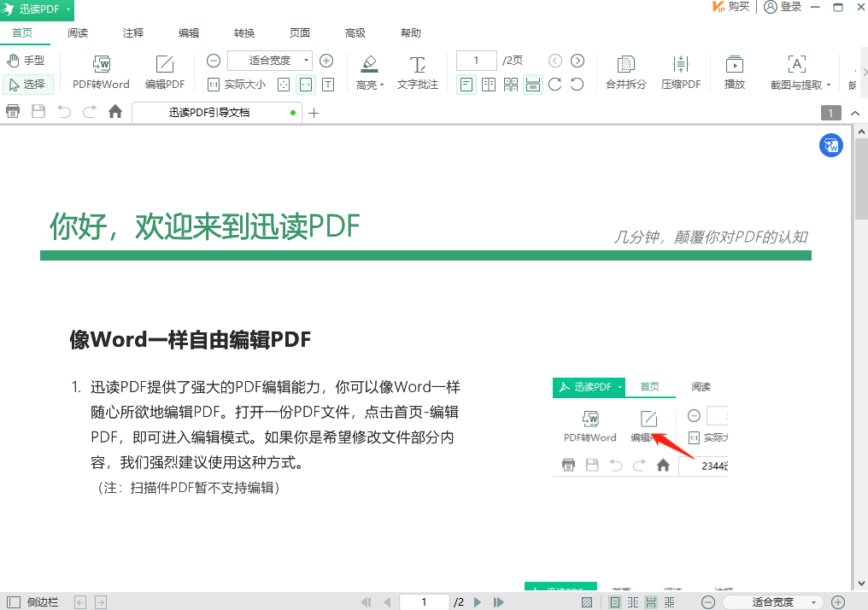The height and width of the screenshot is (610, 868).
Task: Click the fit page icon with four dots
Action: [284, 85]
